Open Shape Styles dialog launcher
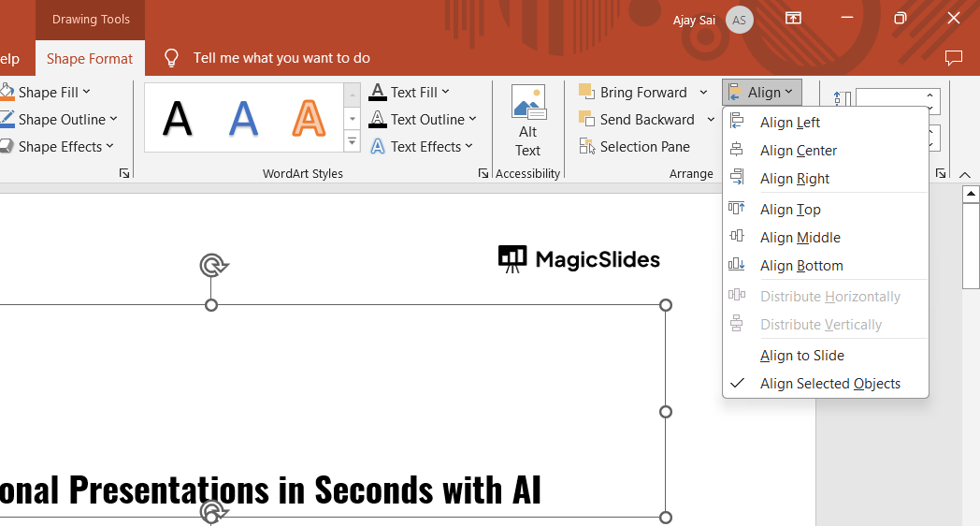The height and width of the screenshot is (526, 980). click(x=124, y=173)
